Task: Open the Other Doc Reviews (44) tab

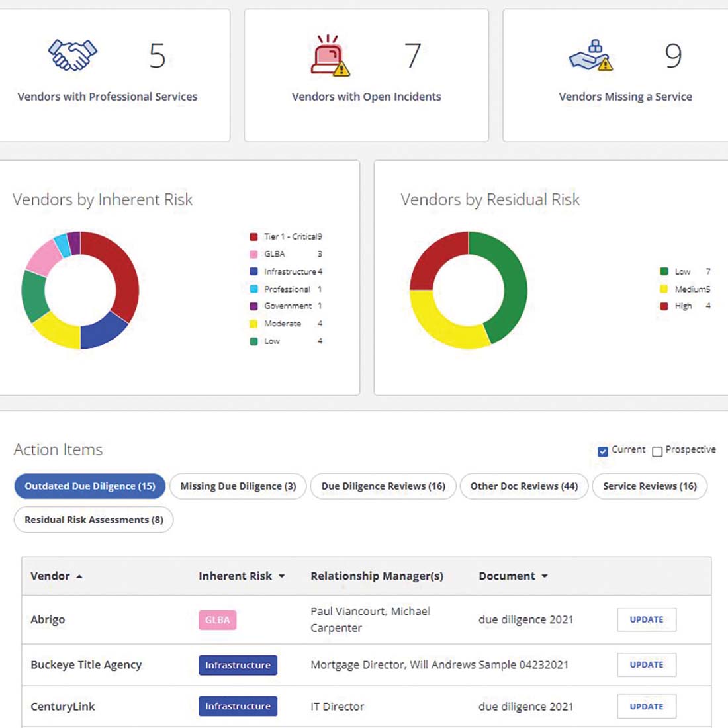Action: 523,486
